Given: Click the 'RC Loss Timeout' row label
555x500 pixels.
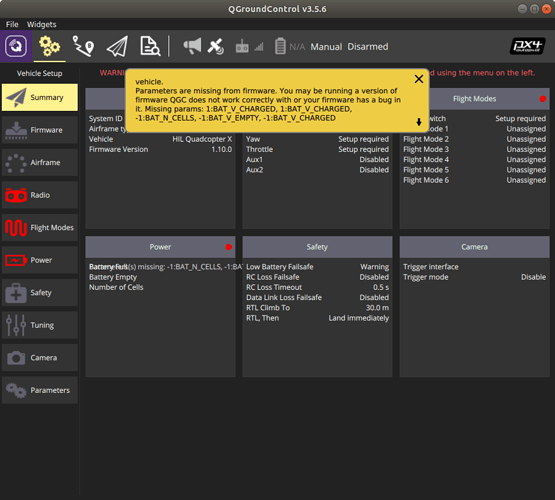Looking at the screenshot, I should (x=274, y=287).
